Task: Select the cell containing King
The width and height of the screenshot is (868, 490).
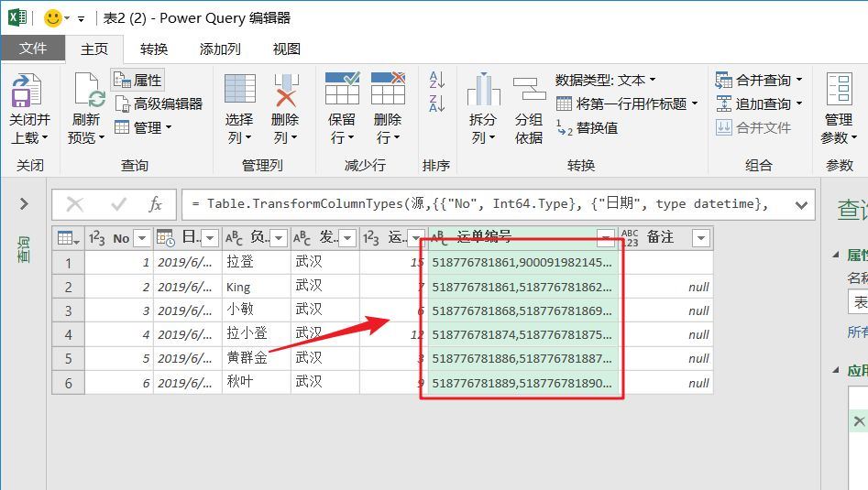Action: coord(257,287)
